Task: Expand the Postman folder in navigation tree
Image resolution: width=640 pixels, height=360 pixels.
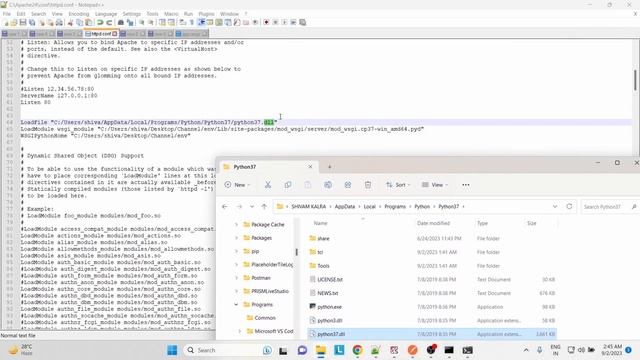Action: [x=236, y=278]
